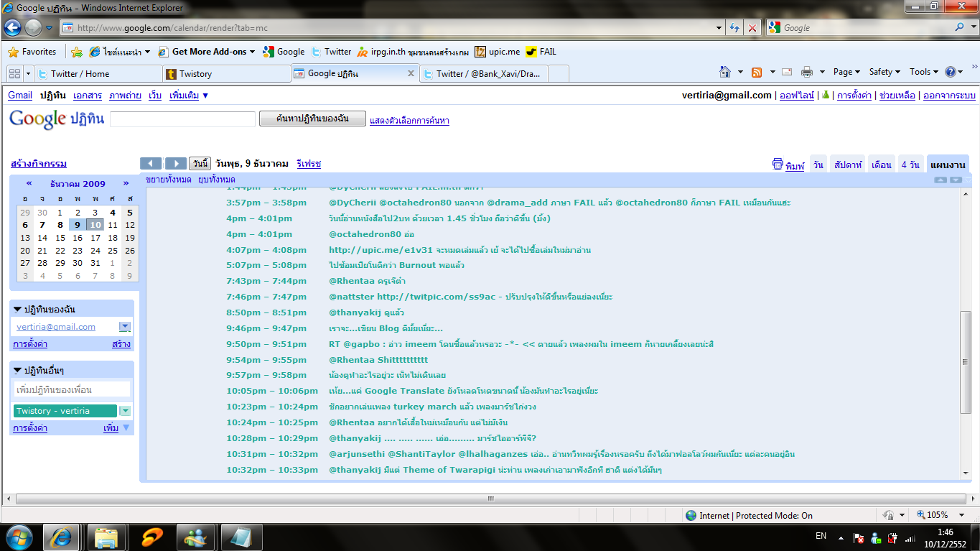This screenshot has width=980, height=551.
Task: Open Quick Tabs grid view
Action: point(14,73)
